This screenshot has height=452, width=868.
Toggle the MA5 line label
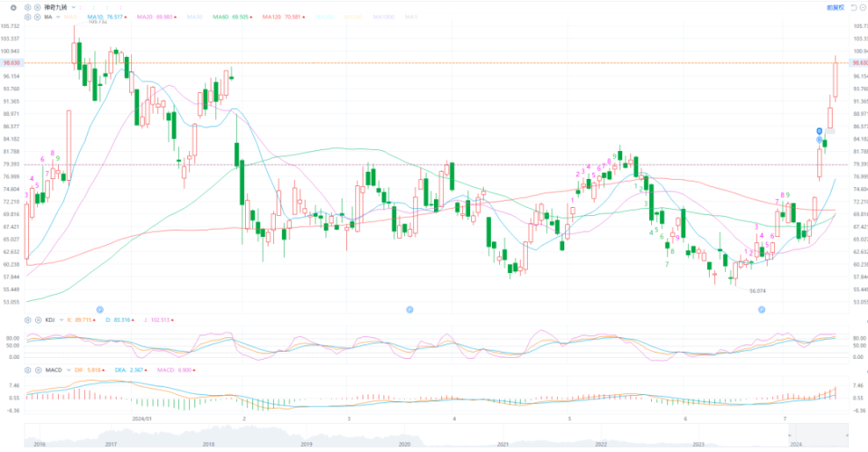[x=71, y=17]
